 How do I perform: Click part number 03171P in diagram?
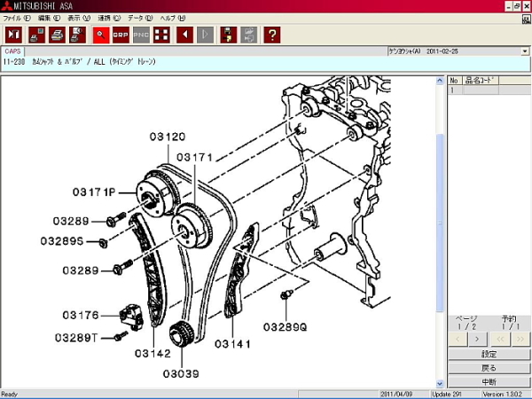tap(95, 192)
